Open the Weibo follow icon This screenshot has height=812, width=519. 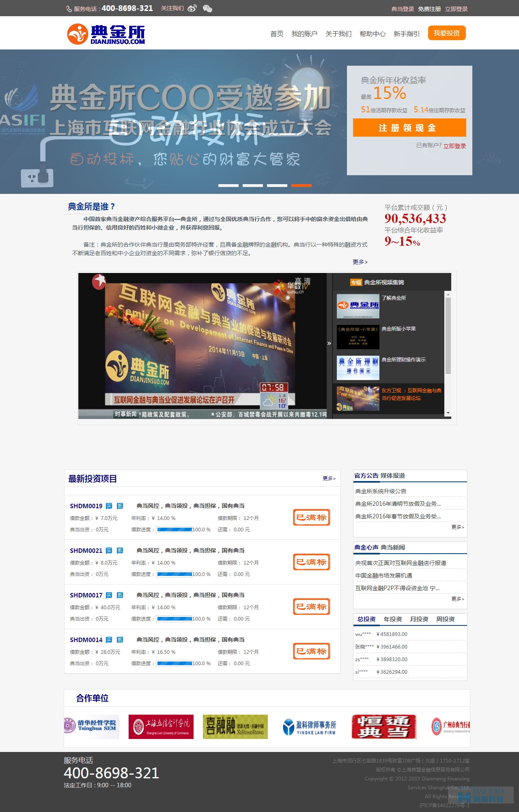pos(192,9)
